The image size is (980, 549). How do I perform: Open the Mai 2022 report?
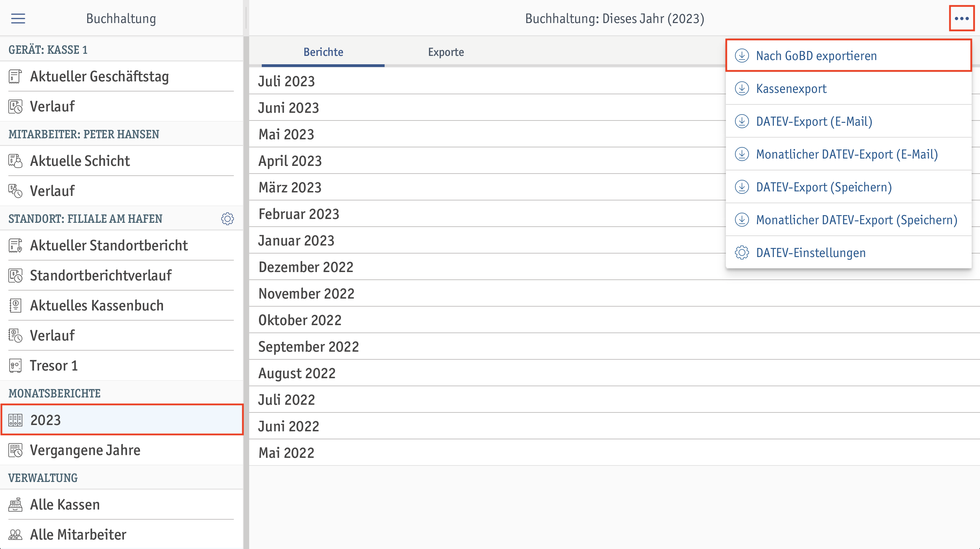tap(614, 453)
